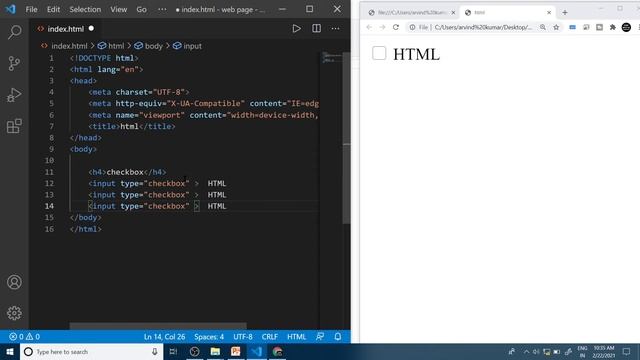
Task: Click the microphone icon in the search box
Action: click(155, 352)
